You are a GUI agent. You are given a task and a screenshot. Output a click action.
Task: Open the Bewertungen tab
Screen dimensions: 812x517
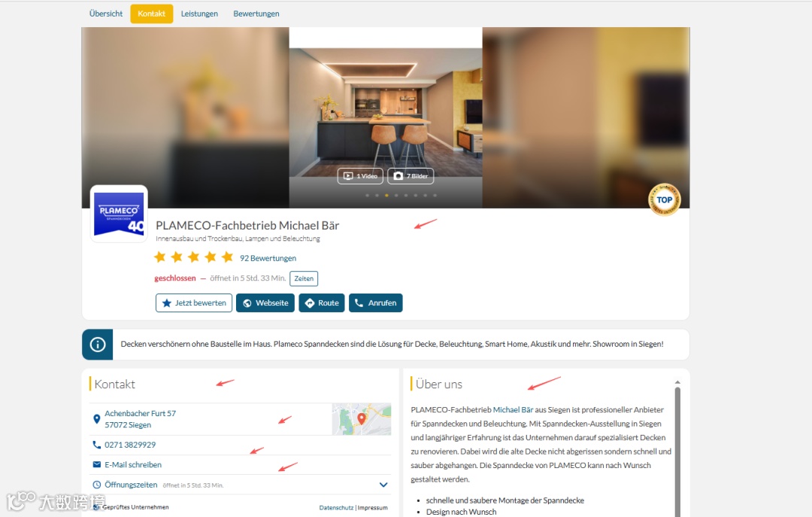(x=256, y=14)
